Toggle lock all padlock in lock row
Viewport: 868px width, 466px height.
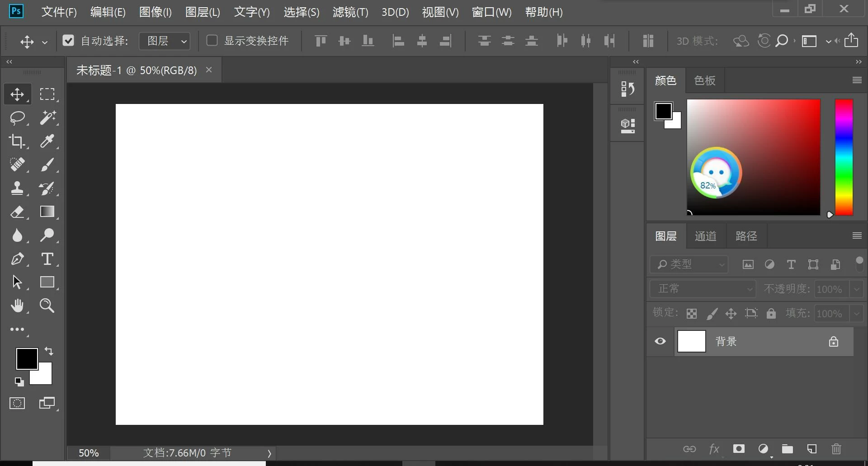771,313
